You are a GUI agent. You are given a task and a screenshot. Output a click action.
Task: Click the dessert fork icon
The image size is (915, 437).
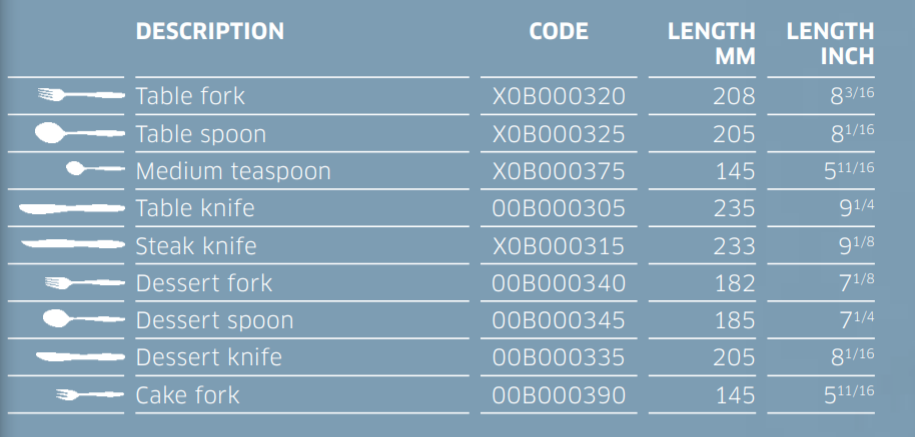pos(85,283)
